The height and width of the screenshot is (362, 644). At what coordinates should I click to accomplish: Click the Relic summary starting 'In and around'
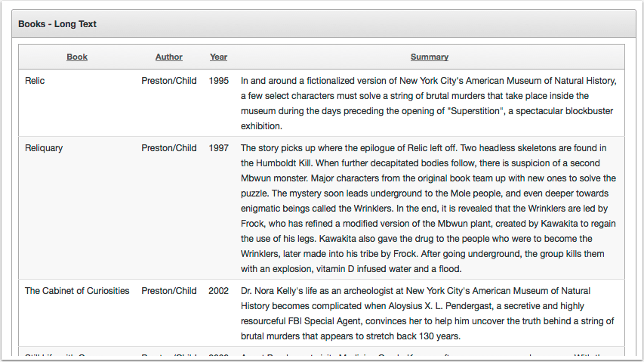click(429, 104)
